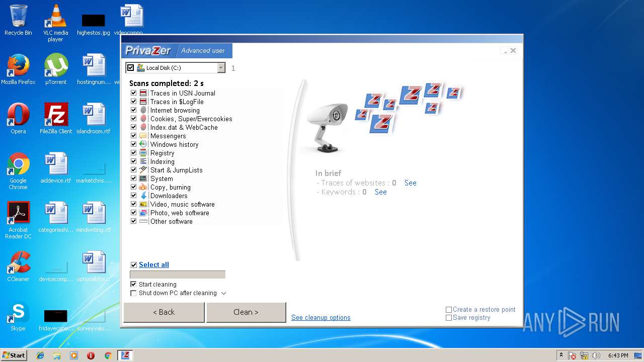The width and height of the screenshot is (644, 362).
Task: Click the USN Journal traces icon
Action: [x=143, y=93]
